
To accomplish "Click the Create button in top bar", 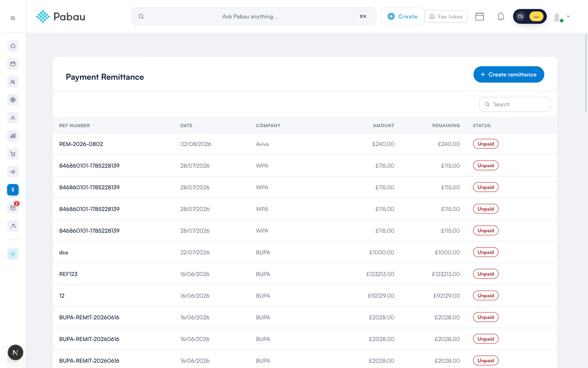I will [x=403, y=16].
